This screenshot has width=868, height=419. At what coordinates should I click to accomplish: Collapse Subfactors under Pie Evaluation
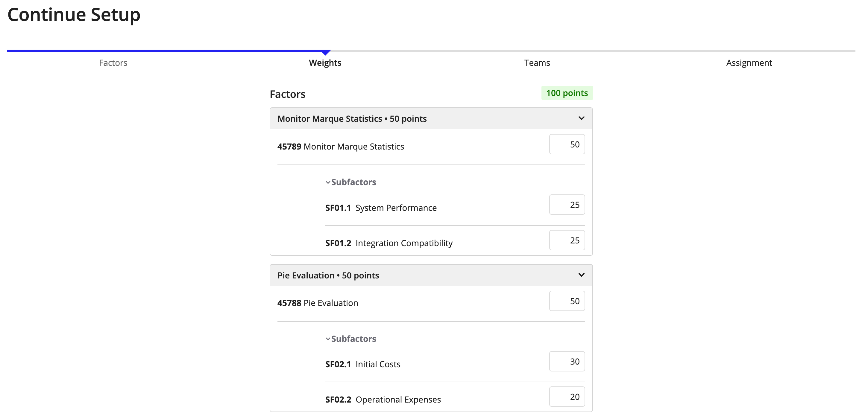350,339
